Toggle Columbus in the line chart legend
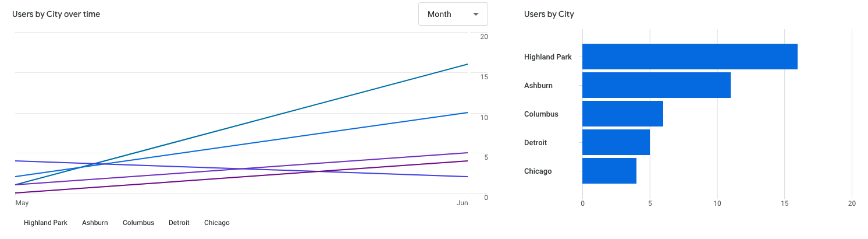Image resolution: width=868 pixels, height=239 pixels. click(x=138, y=223)
